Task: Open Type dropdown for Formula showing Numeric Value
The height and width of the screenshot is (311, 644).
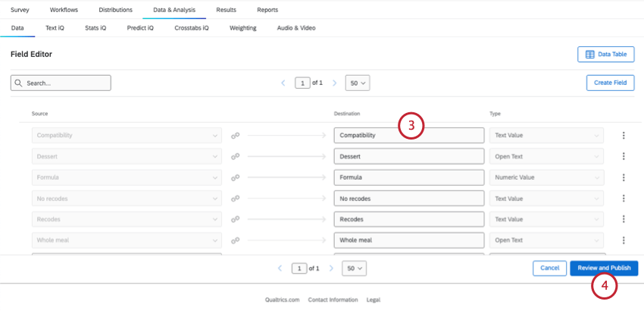Action: tap(546, 177)
